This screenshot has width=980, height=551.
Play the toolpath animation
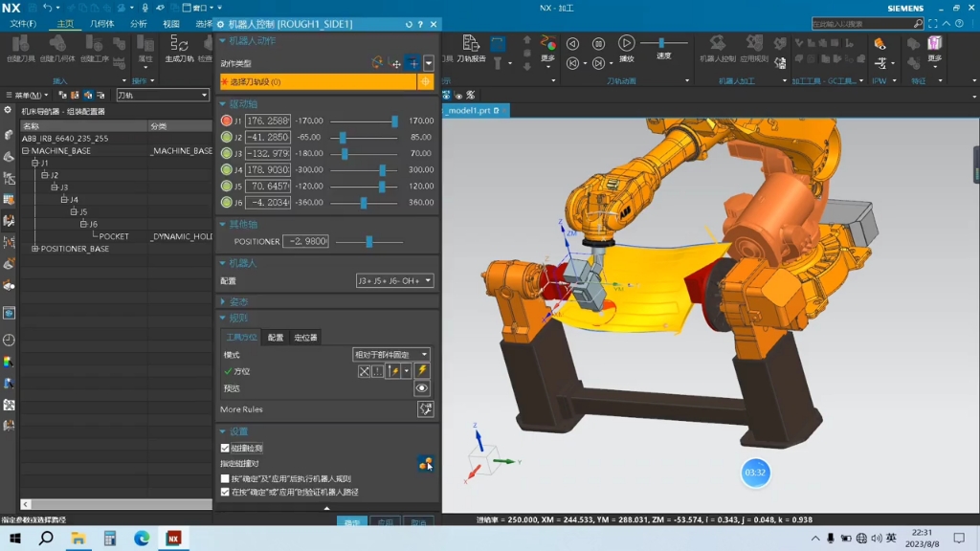(626, 48)
